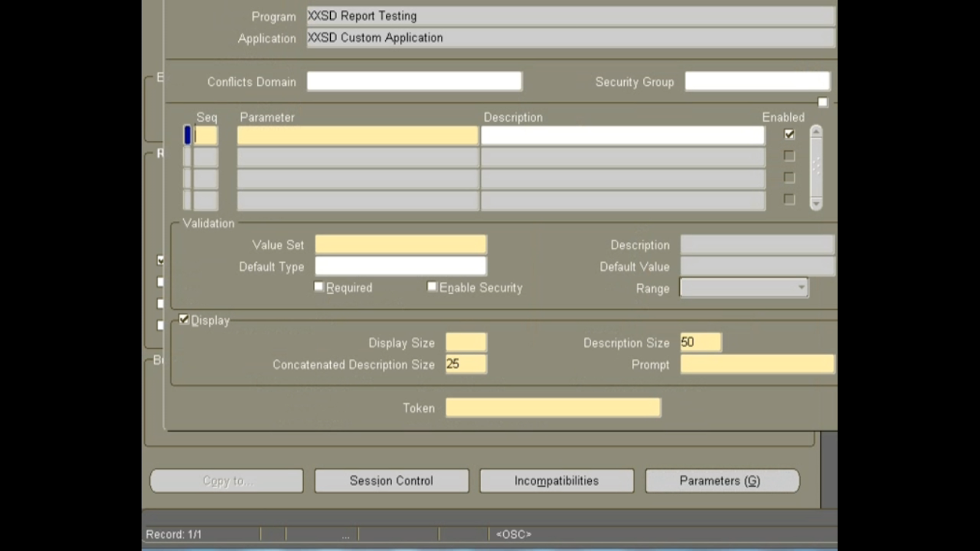Toggle the Enabled checkbox for first parameter row
This screenshot has height=551, width=980.
tap(789, 134)
